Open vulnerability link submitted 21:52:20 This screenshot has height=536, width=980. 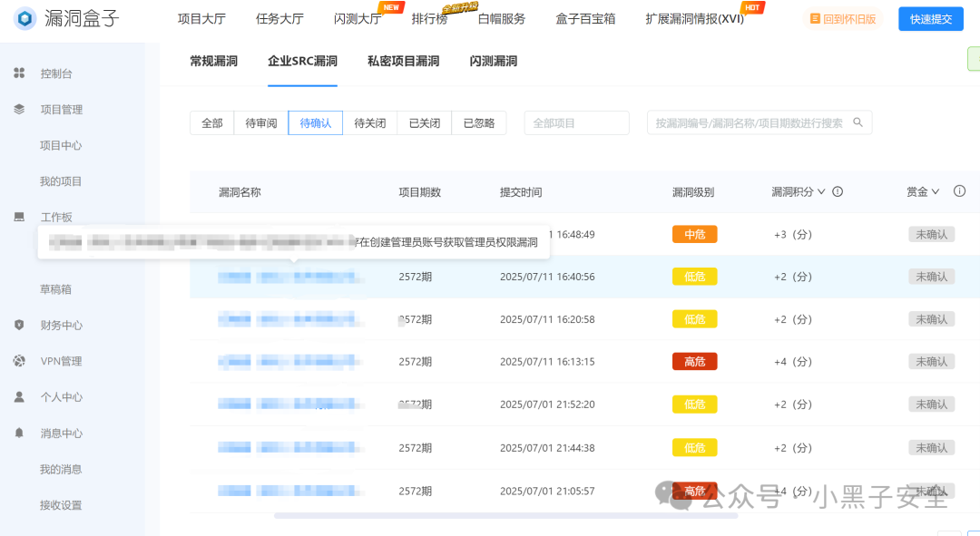click(290, 404)
